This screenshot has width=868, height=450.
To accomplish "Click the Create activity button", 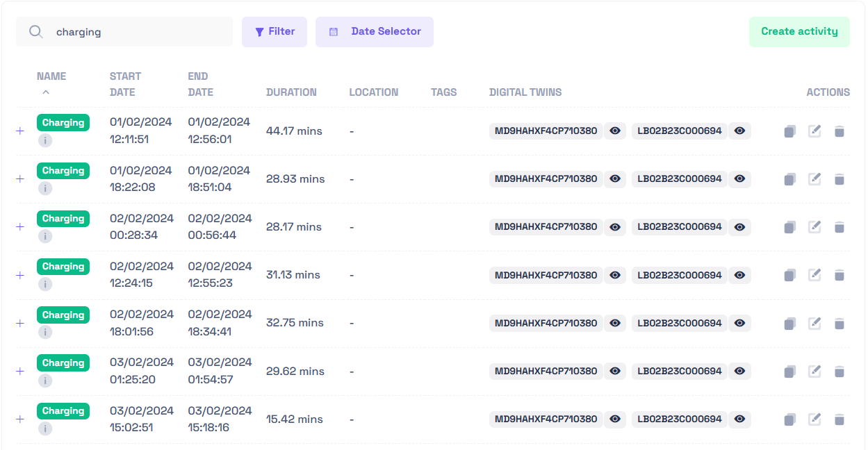I will [799, 32].
